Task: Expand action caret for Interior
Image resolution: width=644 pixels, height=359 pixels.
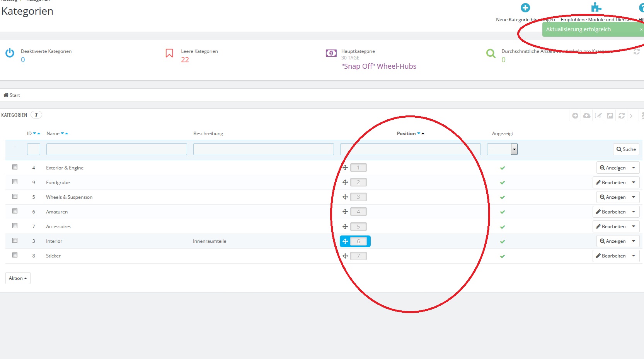Action: pos(634,241)
